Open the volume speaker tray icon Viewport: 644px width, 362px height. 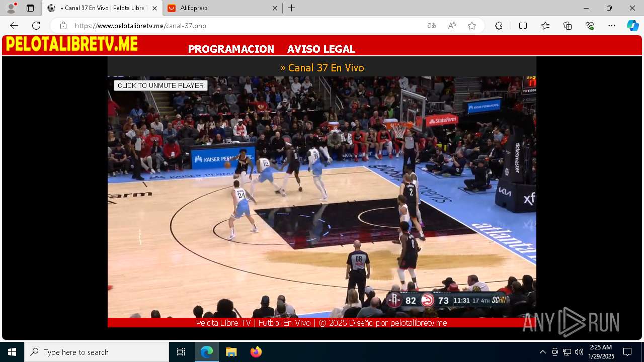pyautogui.click(x=579, y=352)
